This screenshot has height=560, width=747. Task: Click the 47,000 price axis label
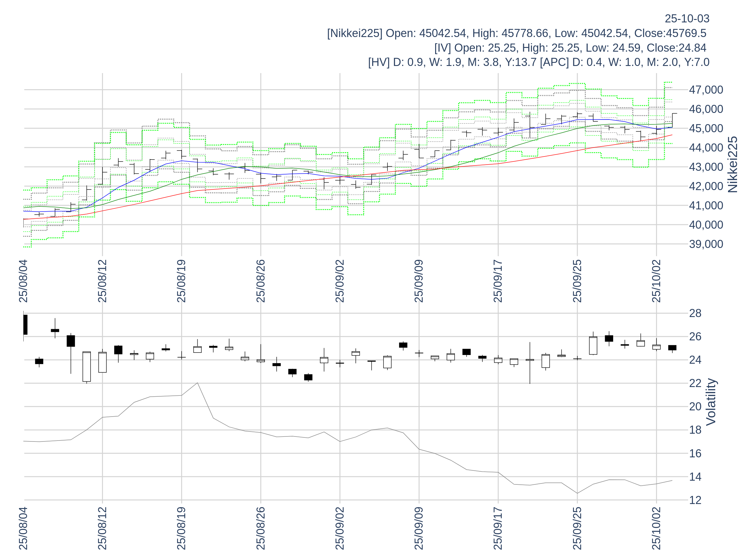point(706,90)
